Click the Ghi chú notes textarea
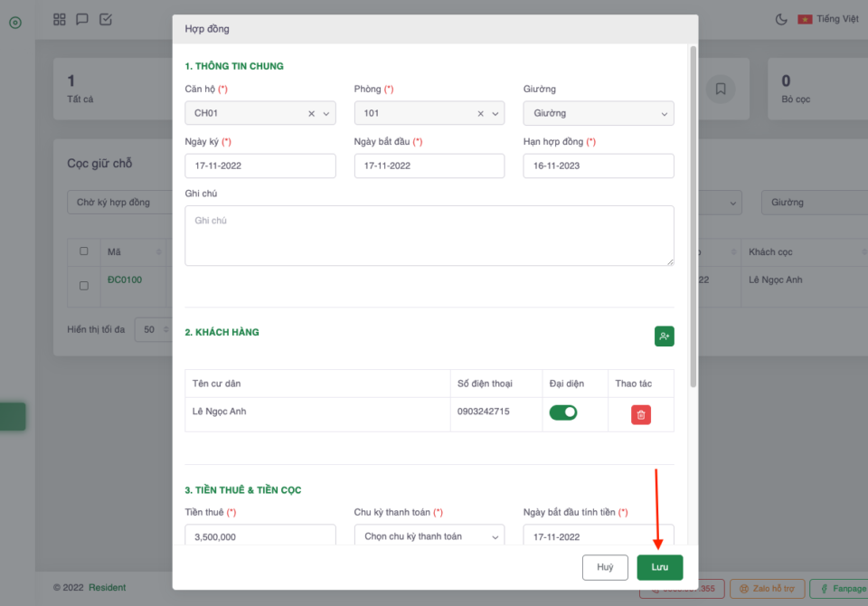Screen dimensions: 868x606 click(x=429, y=235)
